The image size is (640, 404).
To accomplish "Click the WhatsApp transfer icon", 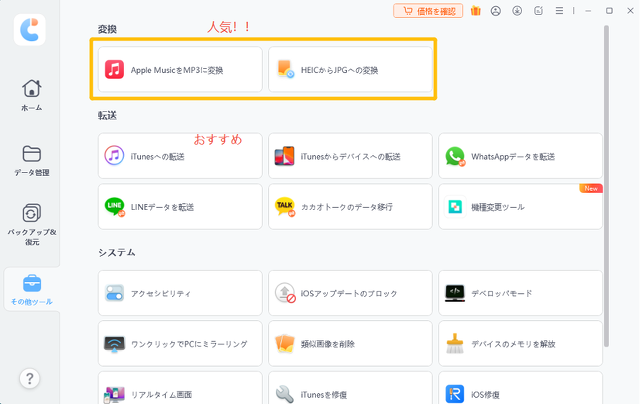I will tap(455, 156).
